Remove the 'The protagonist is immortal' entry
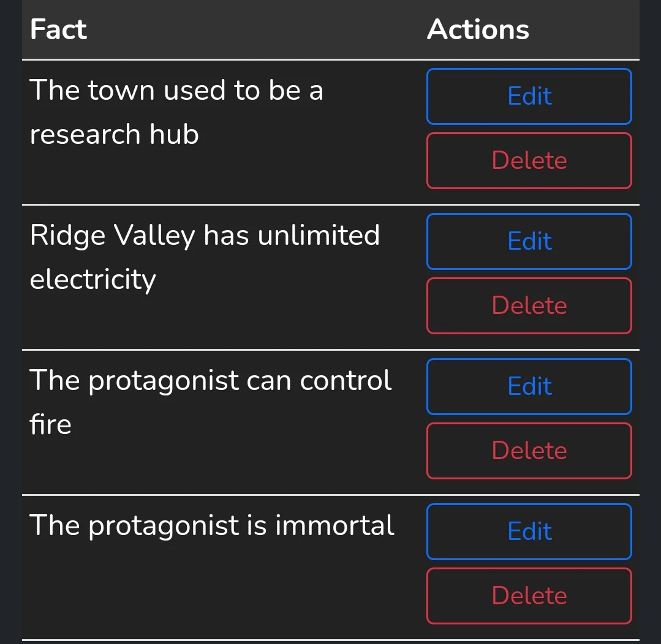Viewport: 661px width, 644px height. 529,596
